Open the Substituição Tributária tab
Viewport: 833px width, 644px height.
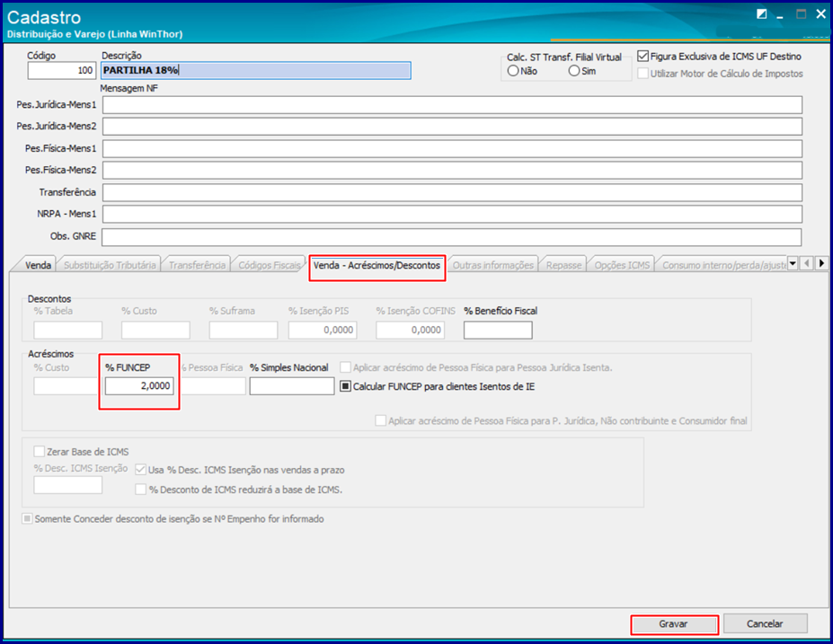110,265
